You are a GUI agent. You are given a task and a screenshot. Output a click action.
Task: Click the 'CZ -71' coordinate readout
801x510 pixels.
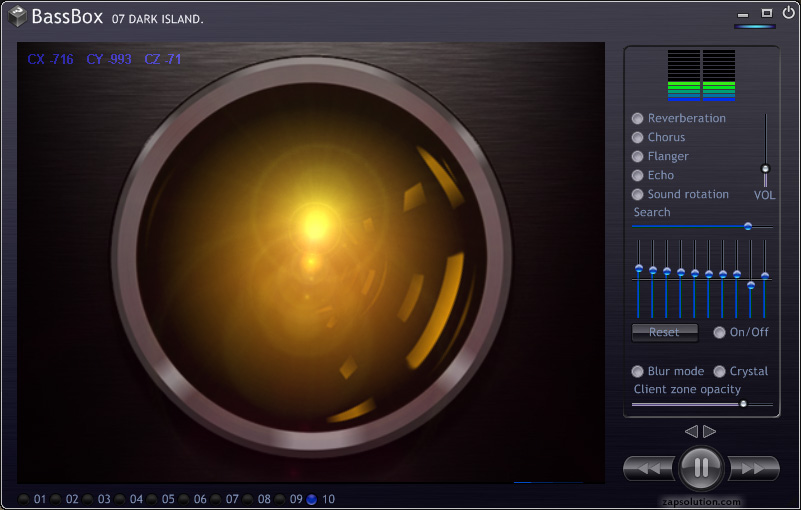coord(162,59)
